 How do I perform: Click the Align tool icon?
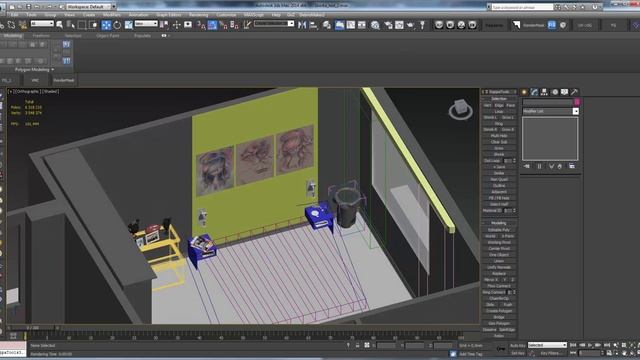[314, 25]
